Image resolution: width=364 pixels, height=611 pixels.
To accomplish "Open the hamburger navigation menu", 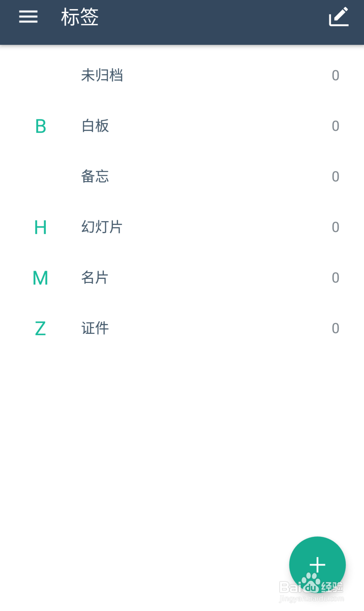I will tap(28, 17).
